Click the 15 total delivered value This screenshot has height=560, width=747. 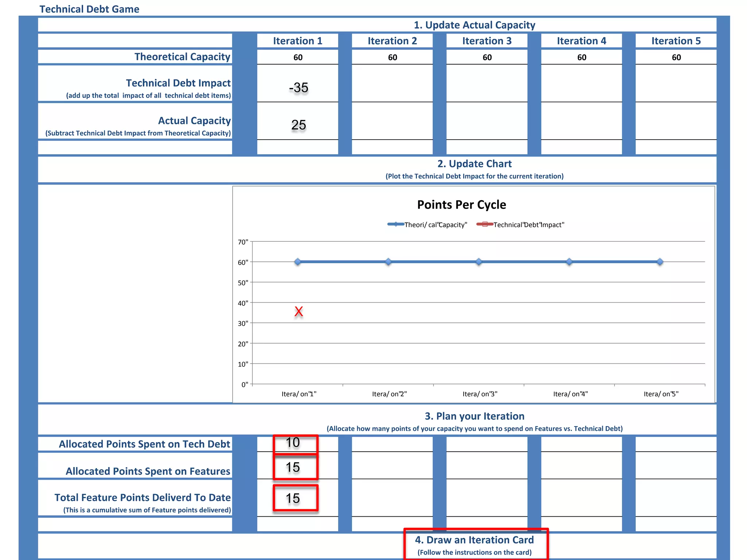[293, 498]
